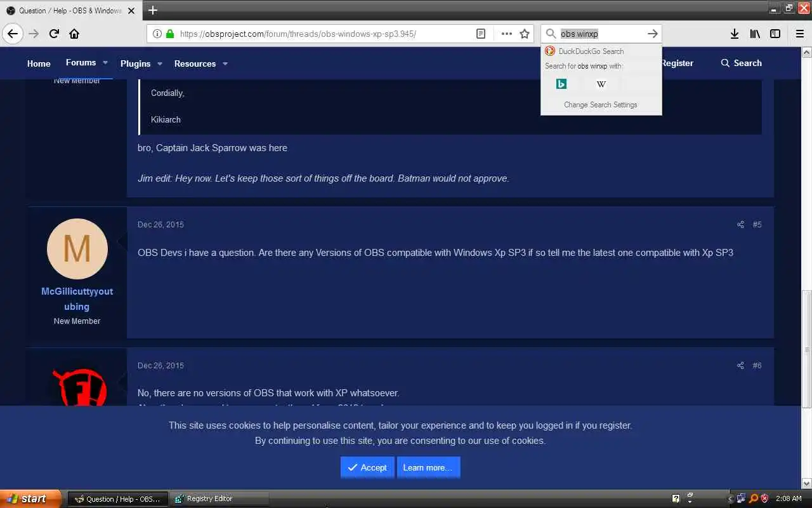Image resolution: width=812 pixels, height=508 pixels.
Task: Click Learn more about cookies
Action: (x=428, y=467)
